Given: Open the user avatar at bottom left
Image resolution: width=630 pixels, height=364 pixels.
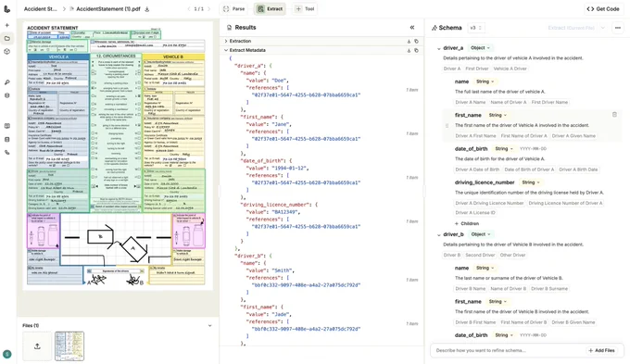Looking at the screenshot, I should coord(6,354).
